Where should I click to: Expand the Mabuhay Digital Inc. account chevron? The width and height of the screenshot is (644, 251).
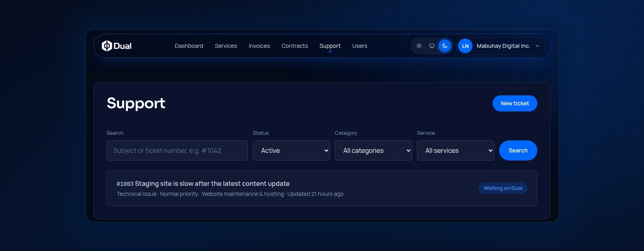pyautogui.click(x=537, y=46)
